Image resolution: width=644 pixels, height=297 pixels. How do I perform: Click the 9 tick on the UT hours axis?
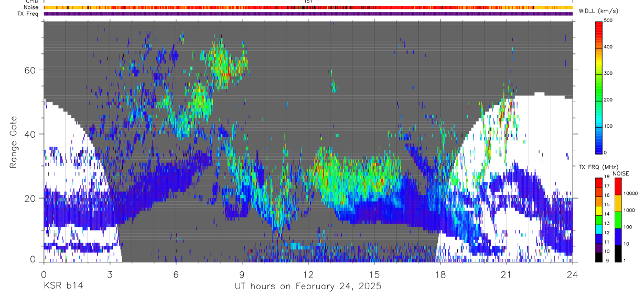(242, 274)
